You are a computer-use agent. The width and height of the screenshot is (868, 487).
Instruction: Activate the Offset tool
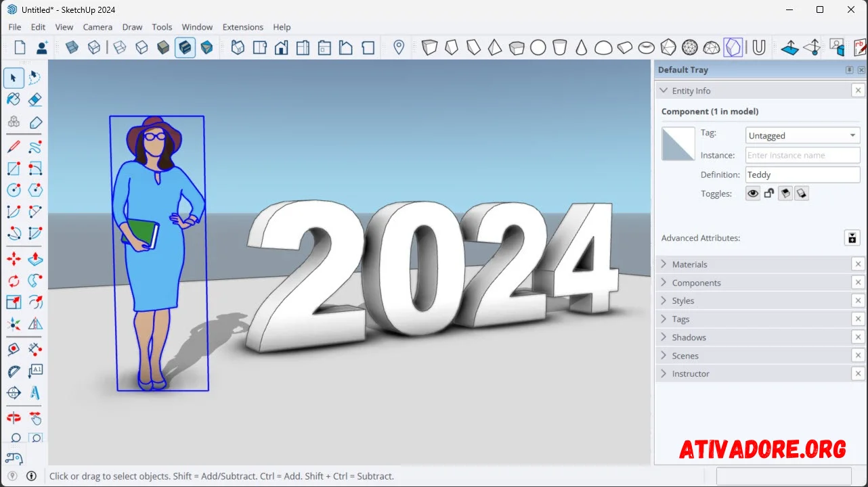[x=35, y=302]
